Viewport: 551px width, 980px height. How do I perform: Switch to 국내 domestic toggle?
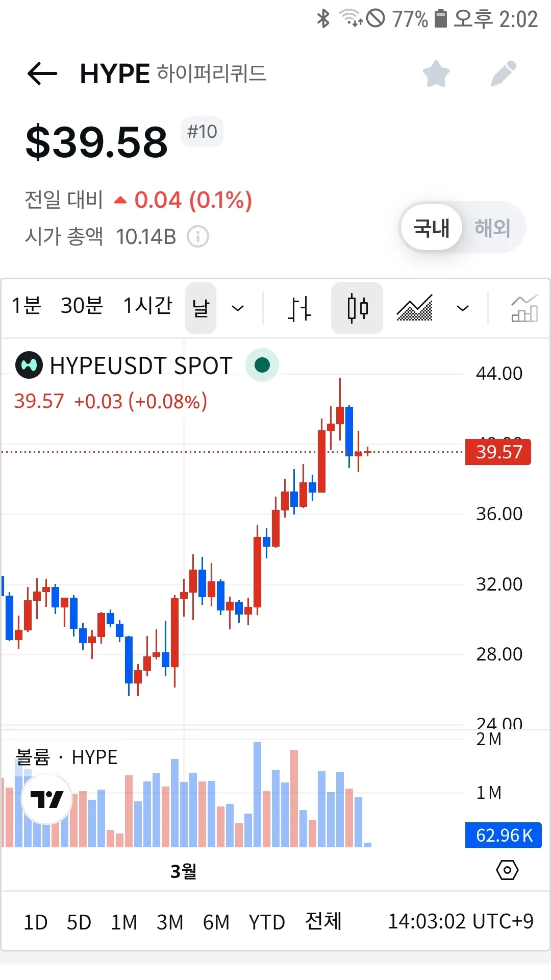[x=432, y=228]
